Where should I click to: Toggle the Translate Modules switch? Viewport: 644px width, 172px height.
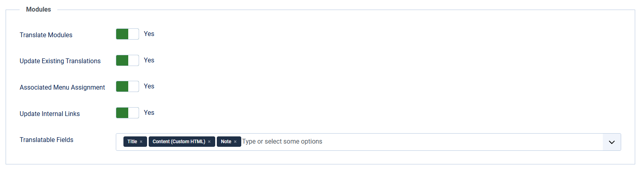click(127, 34)
